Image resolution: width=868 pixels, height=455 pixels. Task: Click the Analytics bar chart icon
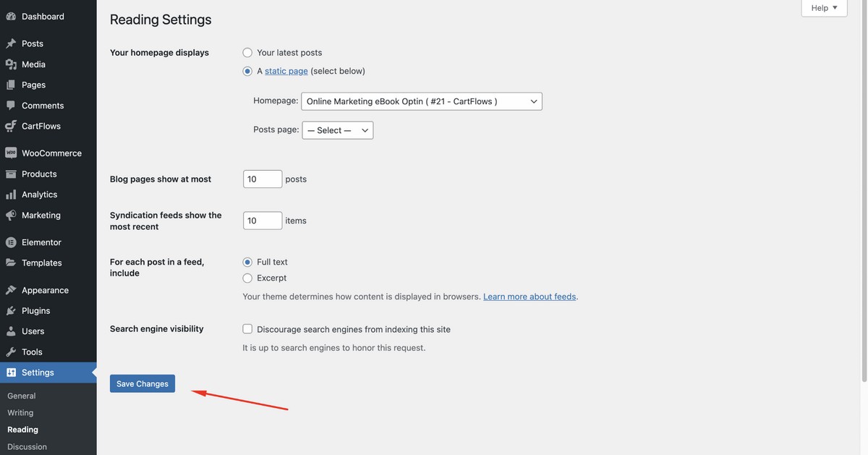[11, 195]
